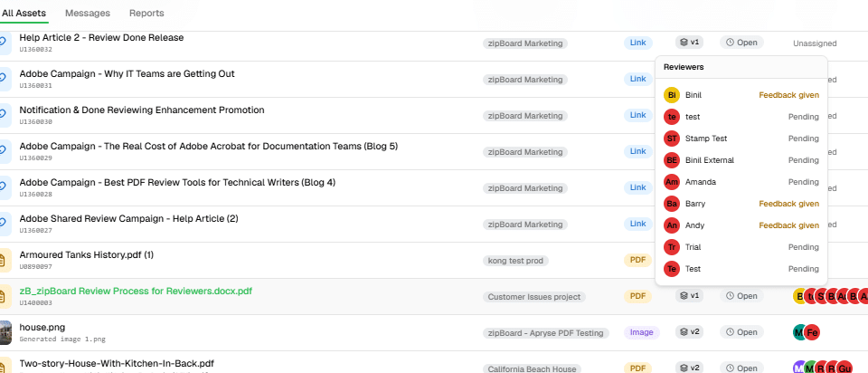Image resolution: width=868 pixels, height=373 pixels.
Task: Open Two-story-House-With-Kitchen-In-Back.pdf
Action: click(x=117, y=364)
